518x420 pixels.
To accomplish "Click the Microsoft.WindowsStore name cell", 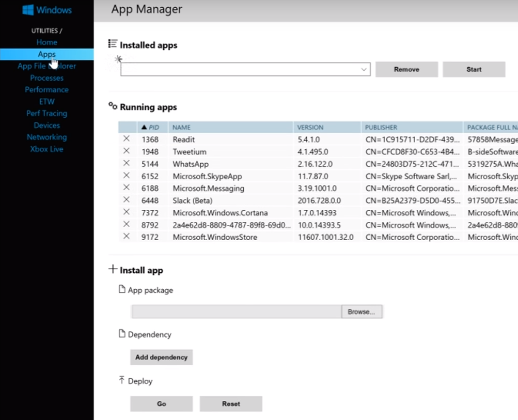I will 215,237.
